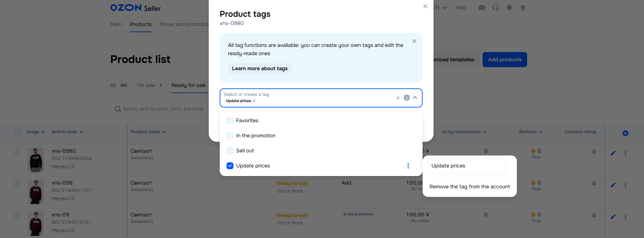The height and width of the screenshot is (238, 644).
Task: Switch to the On sale tab
Action: (146, 85)
